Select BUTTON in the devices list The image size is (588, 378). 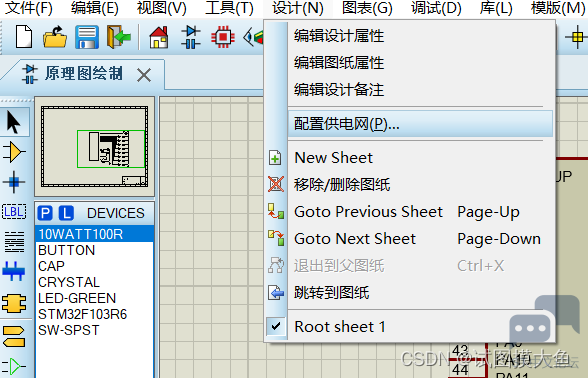pos(94,250)
